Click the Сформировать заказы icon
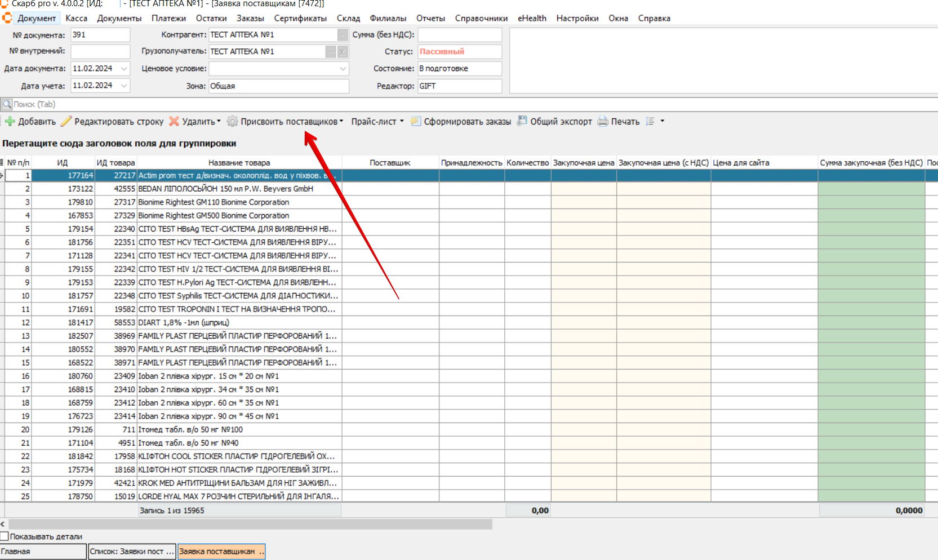The height and width of the screenshot is (560, 938). pos(416,121)
